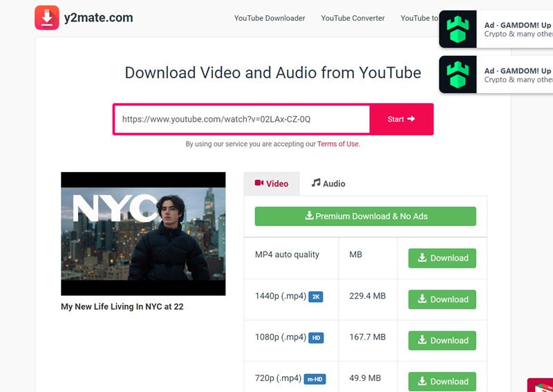
Task: Click the 1080p (.mp4) format label
Action: click(281, 337)
